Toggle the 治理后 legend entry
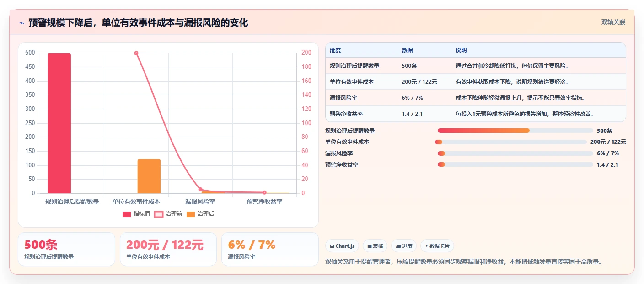The image size is (644, 284). click(x=200, y=214)
